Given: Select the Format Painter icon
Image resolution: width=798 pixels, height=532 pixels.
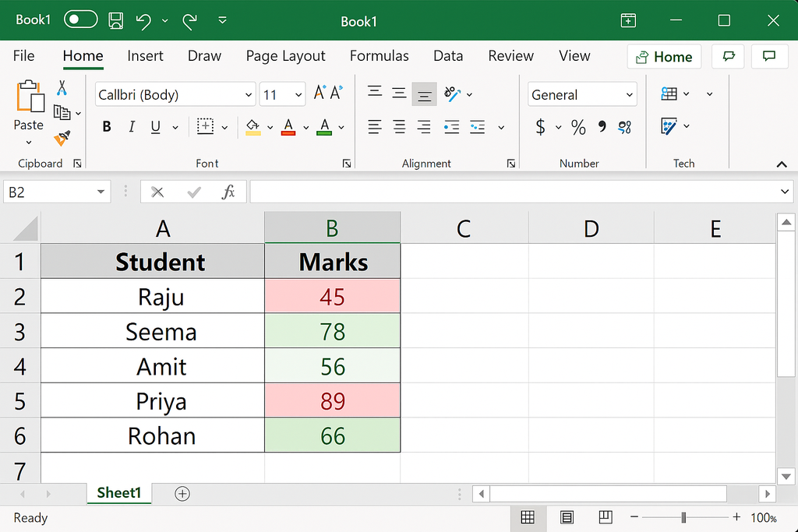Looking at the screenshot, I should point(61,139).
